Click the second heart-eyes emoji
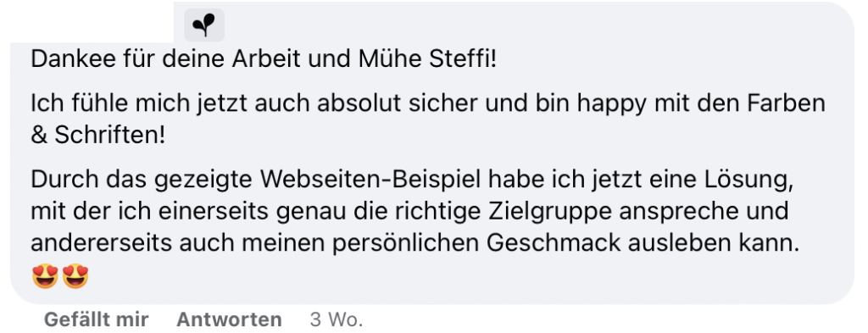Image resolution: width=868 pixels, height=333 pixels. (75, 276)
